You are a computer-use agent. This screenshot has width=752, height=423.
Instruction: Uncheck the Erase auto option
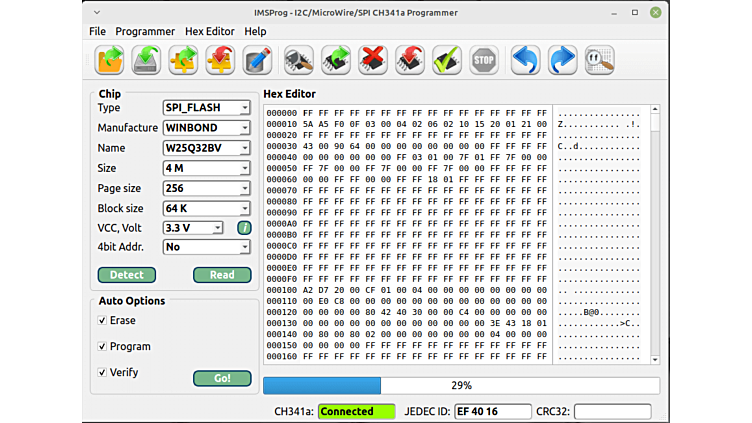point(103,321)
